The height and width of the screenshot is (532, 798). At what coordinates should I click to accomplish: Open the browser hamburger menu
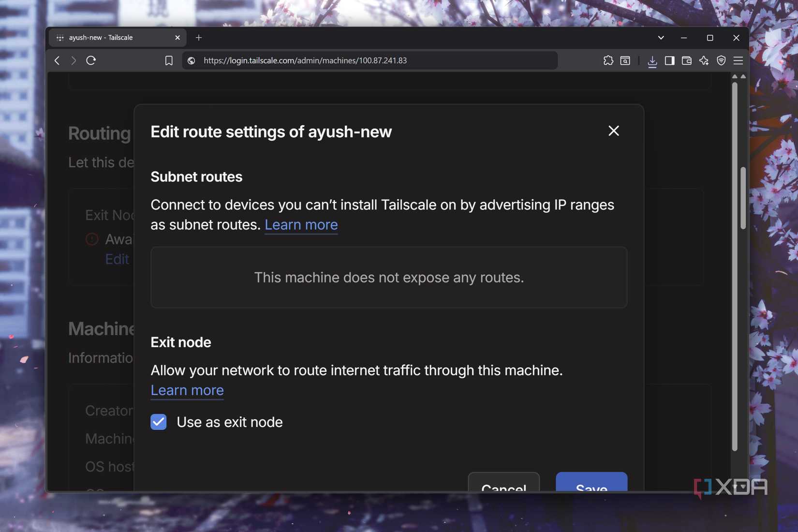pos(738,60)
